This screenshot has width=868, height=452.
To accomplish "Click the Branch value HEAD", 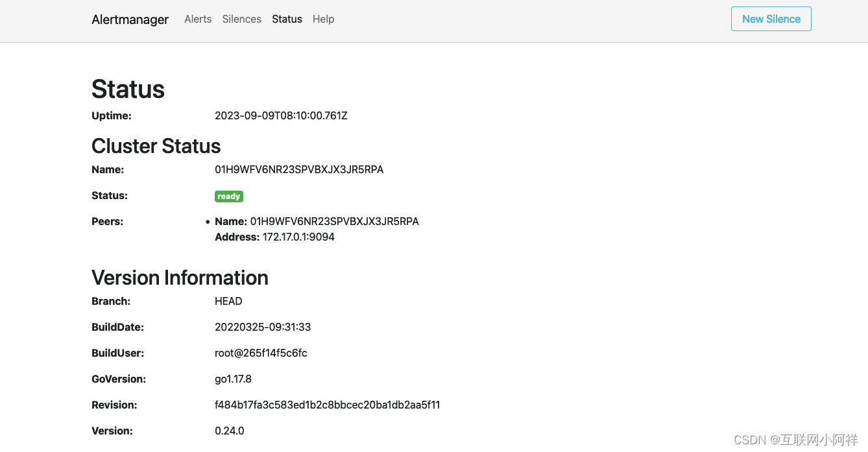I will [228, 302].
